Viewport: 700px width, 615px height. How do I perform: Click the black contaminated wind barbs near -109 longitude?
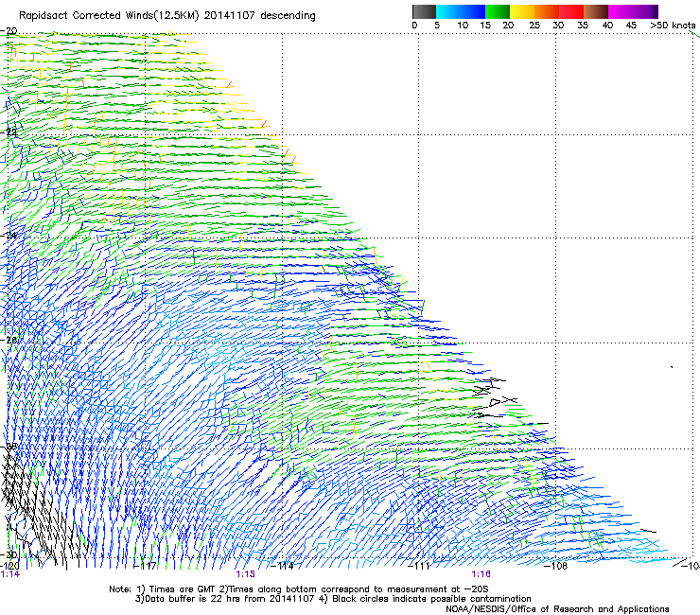(x=496, y=397)
